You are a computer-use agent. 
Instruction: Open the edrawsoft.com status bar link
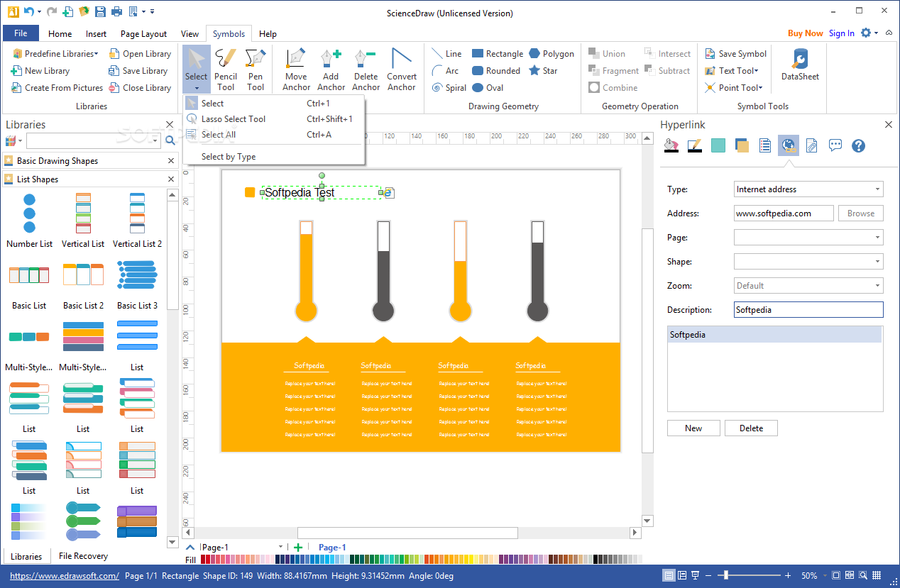(x=65, y=576)
